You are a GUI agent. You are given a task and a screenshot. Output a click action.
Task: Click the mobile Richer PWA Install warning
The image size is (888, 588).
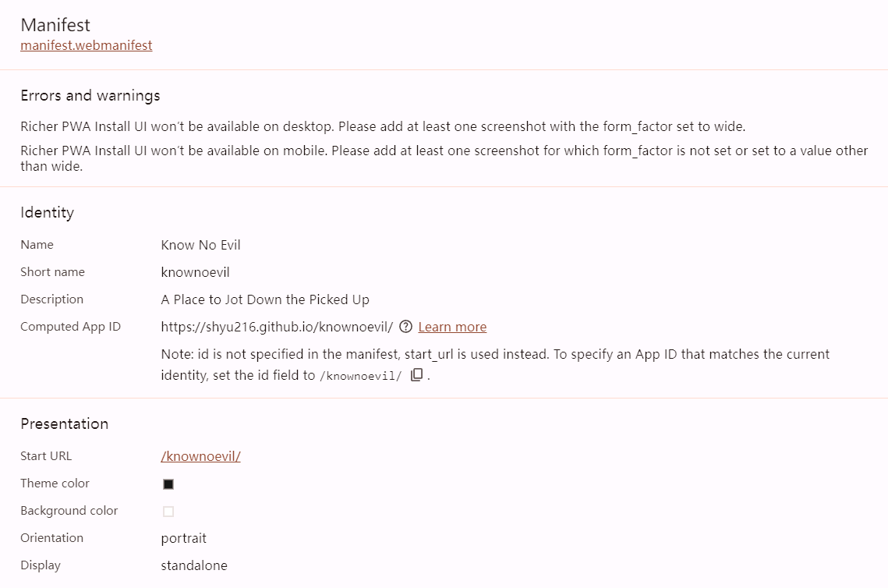[x=444, y=151]
